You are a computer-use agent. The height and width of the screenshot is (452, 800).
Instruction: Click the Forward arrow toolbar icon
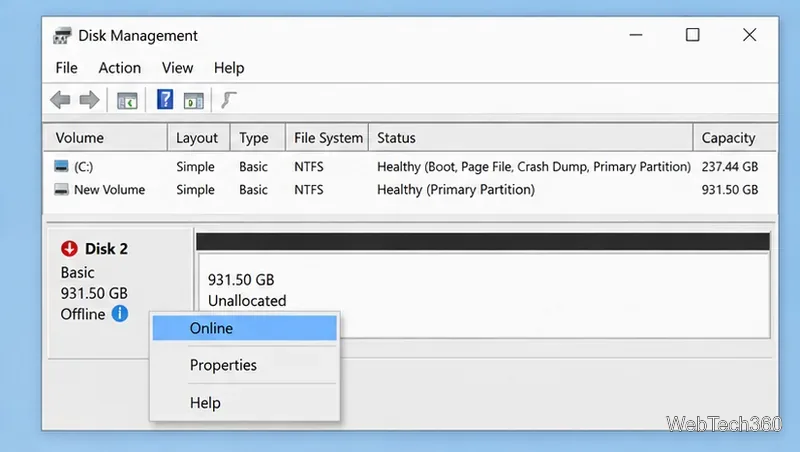[90, 99]
